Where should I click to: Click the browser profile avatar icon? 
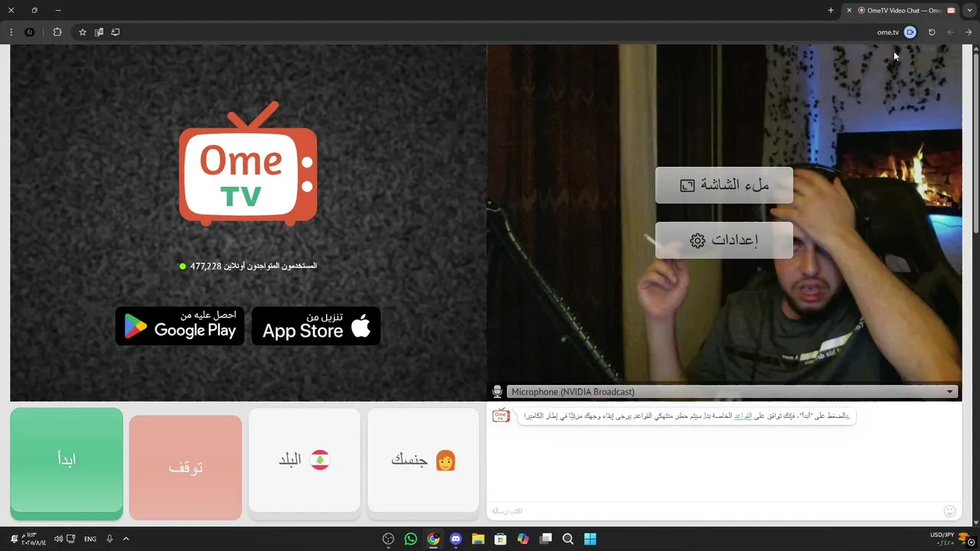(29, 32)
